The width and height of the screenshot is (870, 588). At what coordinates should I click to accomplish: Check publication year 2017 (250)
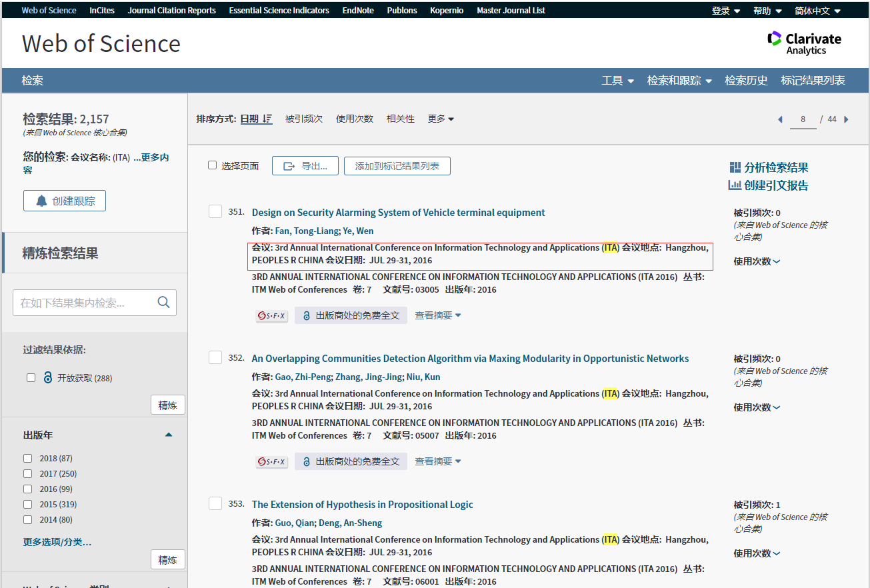[28, 473]
